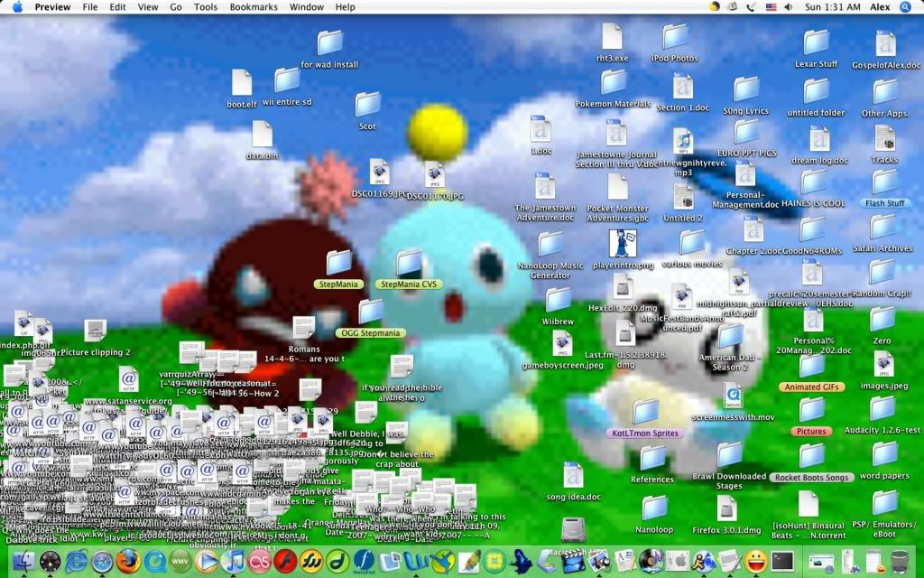Click the clock showing Sun 1:31 AM
Screen dimensions: 924x578
click(833, 7)
